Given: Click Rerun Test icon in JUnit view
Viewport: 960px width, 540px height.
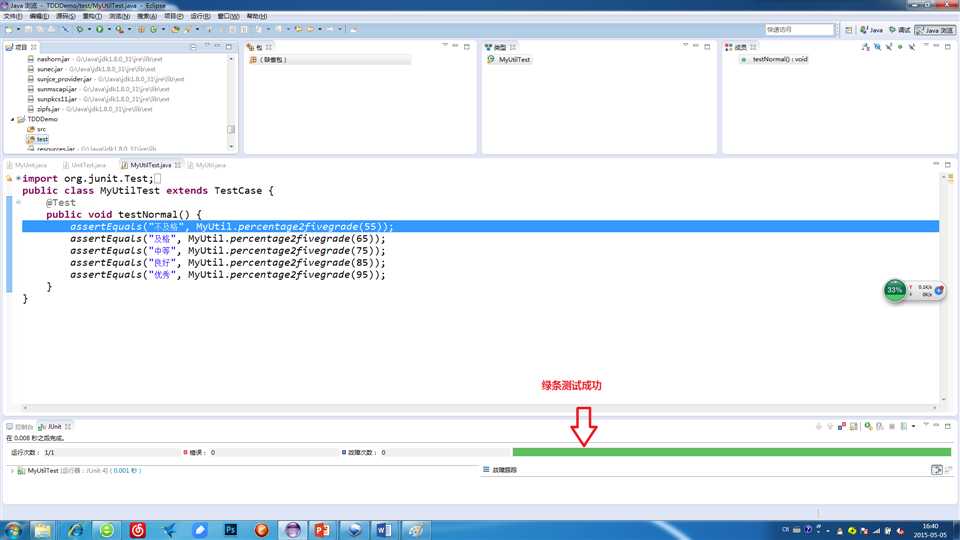Looking at the screenshot, I should click(868, 426).
